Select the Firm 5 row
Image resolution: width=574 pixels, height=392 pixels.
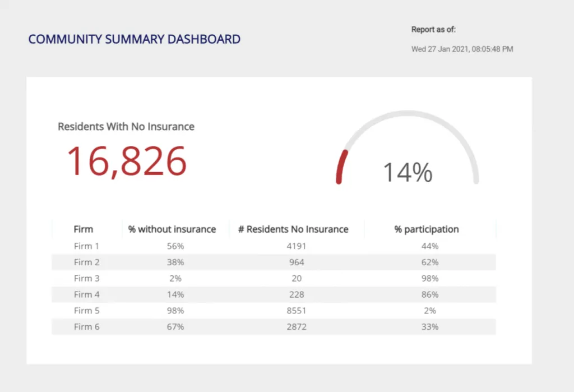point(274,311)
